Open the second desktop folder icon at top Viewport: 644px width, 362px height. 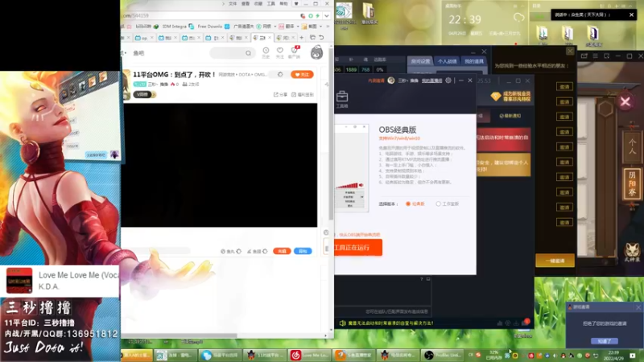(x=369, y=14)
